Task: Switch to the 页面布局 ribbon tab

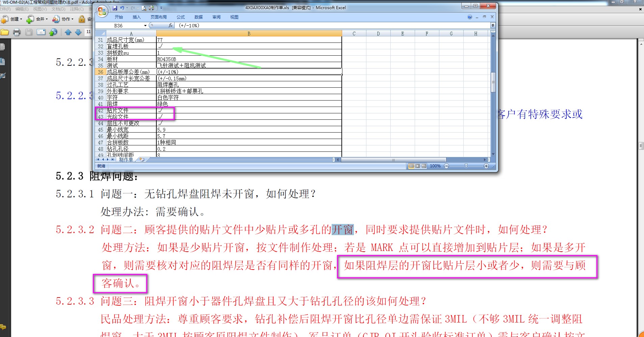Action: point(159,17)
